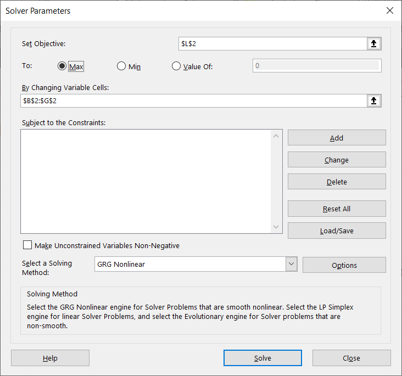Close the Solver Parameters dialog with X
The width and height of the screenshot is (402, 376).
390,11
